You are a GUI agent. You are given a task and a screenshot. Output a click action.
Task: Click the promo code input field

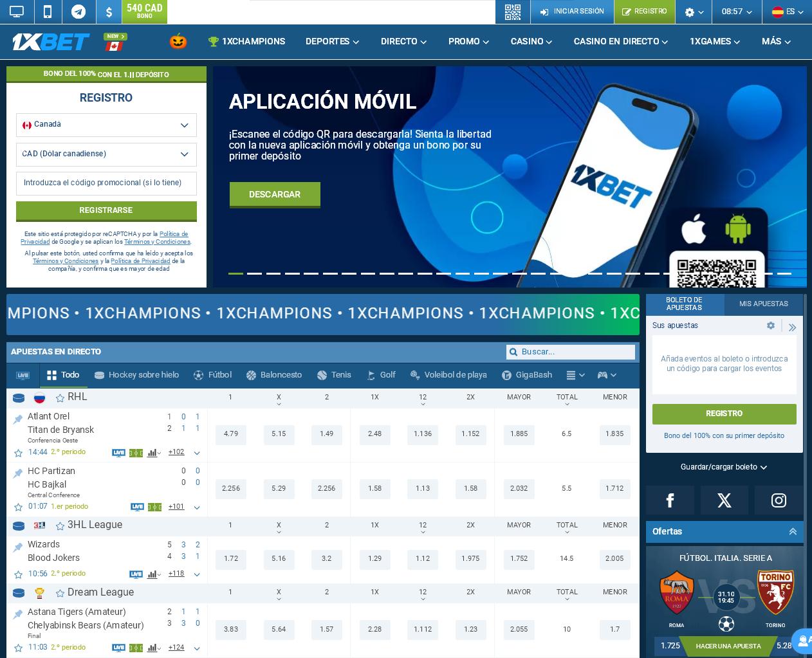106,183
